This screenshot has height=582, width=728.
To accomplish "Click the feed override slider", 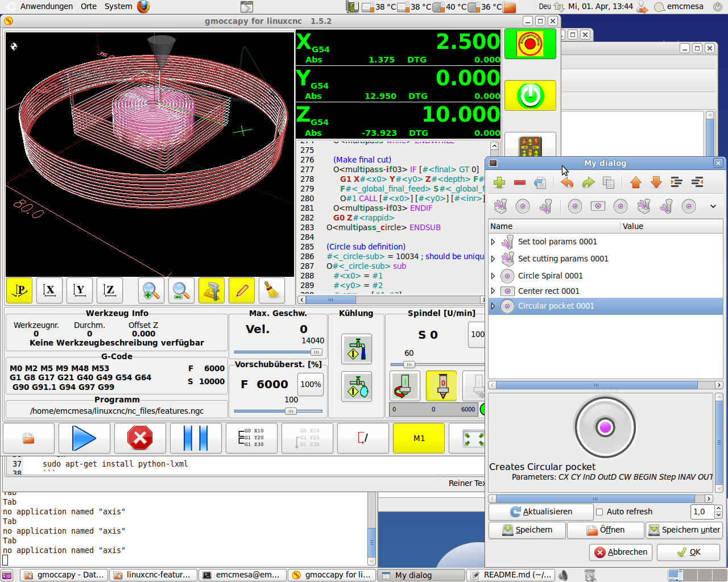I will point(278,411).
